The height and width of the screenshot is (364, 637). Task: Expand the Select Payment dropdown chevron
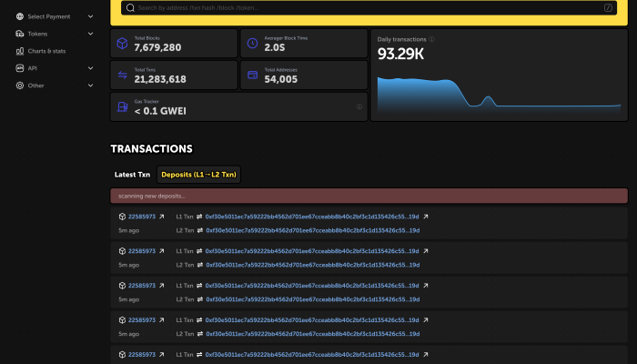pos(90,16)
